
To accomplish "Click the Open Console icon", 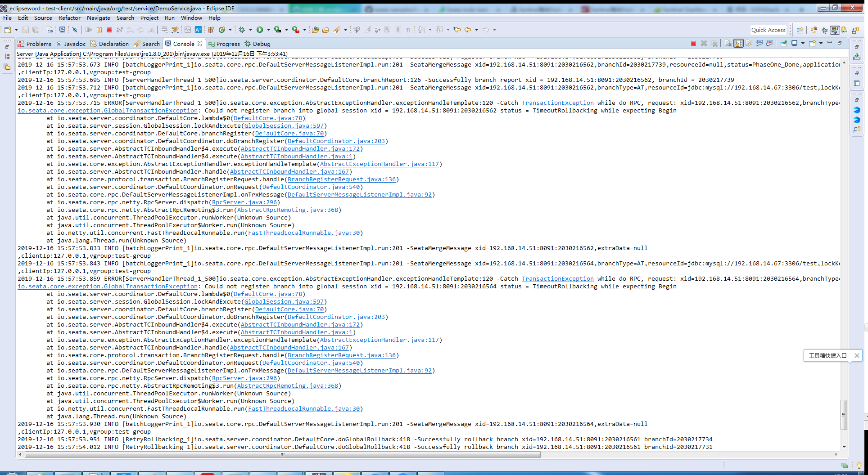I will click(813, 43).
